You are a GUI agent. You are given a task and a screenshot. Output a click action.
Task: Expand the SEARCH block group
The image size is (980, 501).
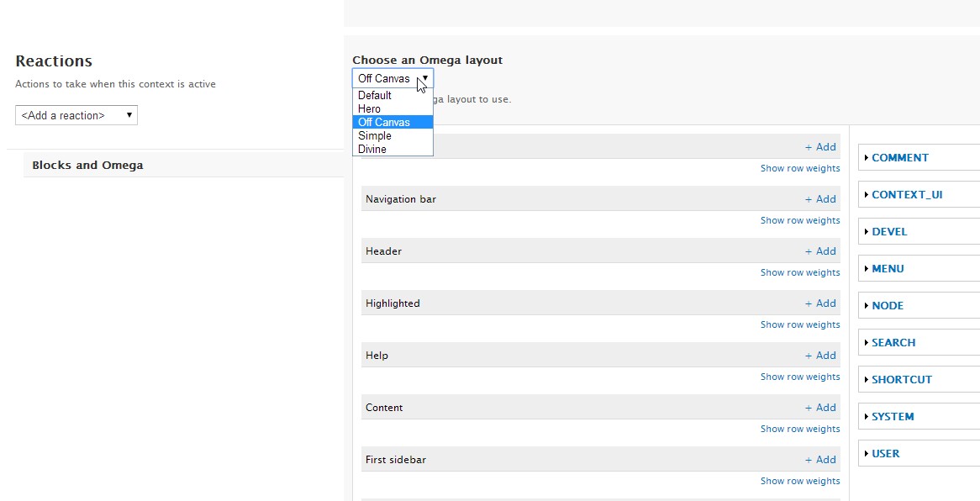pos(893,343)
